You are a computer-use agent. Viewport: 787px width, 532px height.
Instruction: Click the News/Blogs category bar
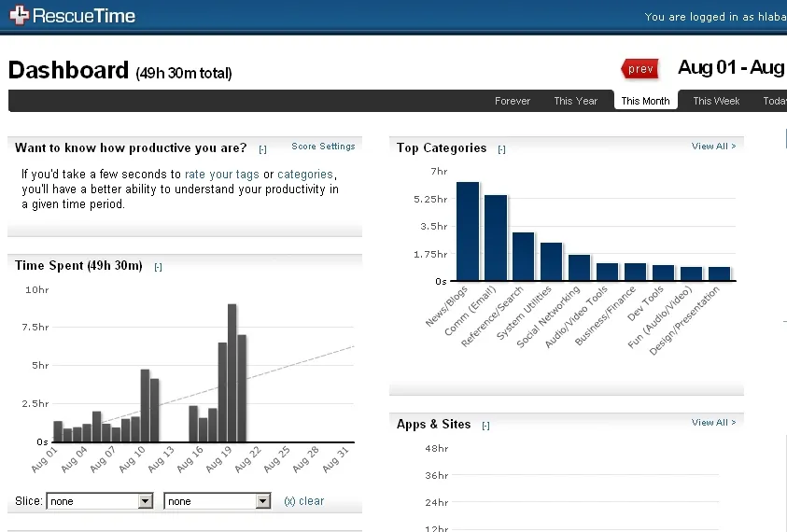468,231
